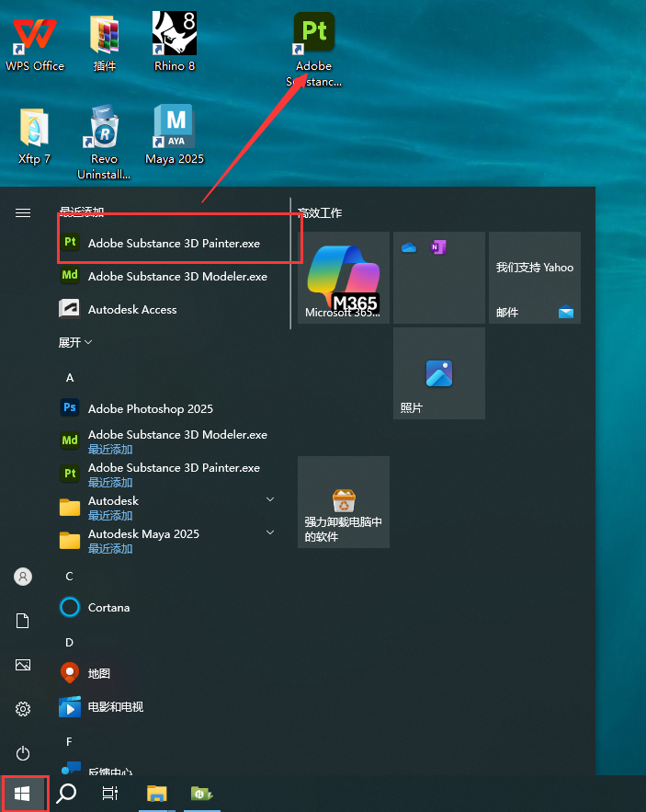Open the Xftp 7 desktop icon
Screen dimensions: 646x812
tap(34, 136)
